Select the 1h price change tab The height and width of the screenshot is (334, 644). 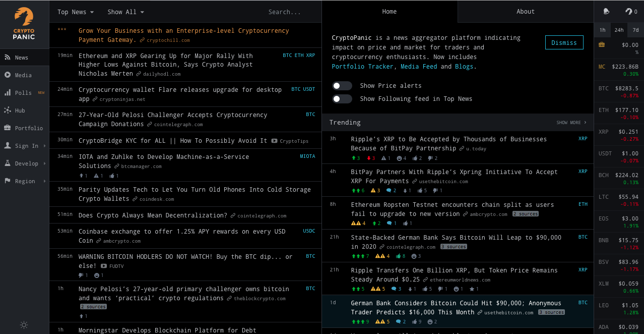click(602, 30)
